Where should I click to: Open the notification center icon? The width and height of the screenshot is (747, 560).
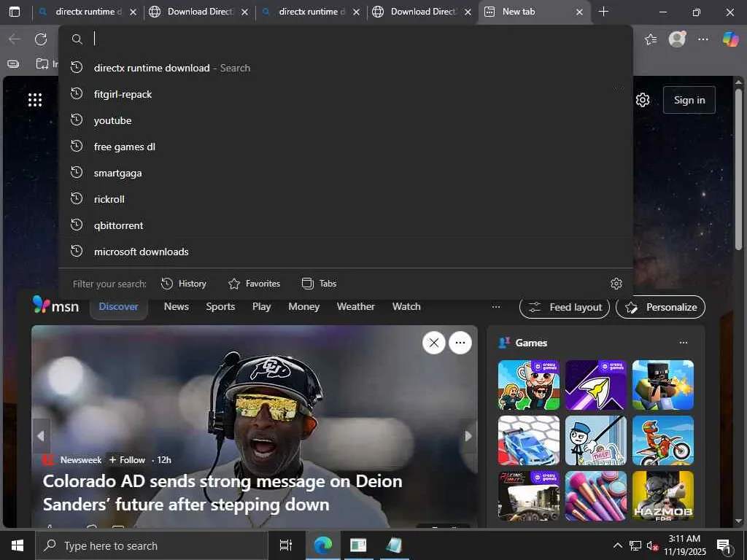pos(724,545)
